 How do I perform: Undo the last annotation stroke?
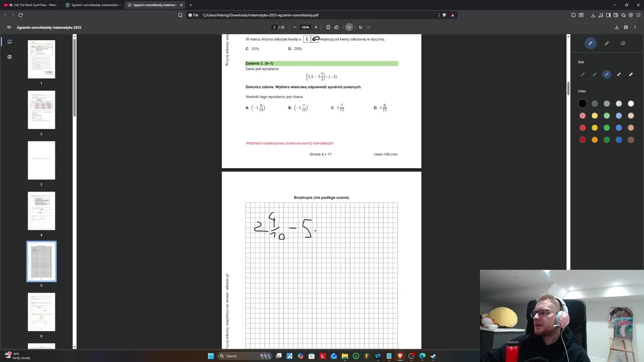(x=360, y=27)
